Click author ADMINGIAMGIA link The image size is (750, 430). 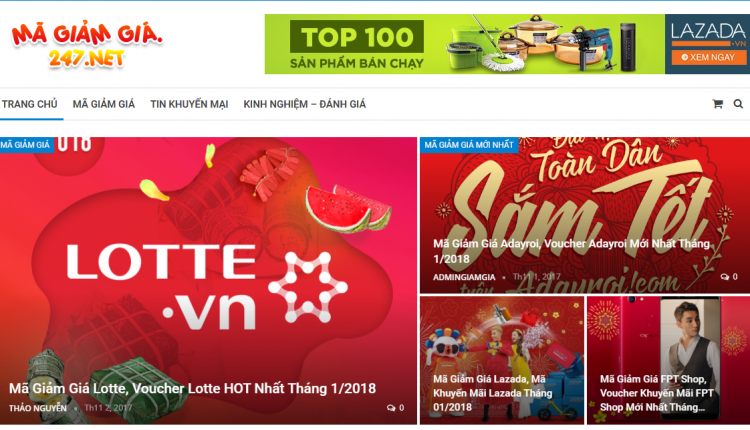pyautogui.click(x=464, y=277)
